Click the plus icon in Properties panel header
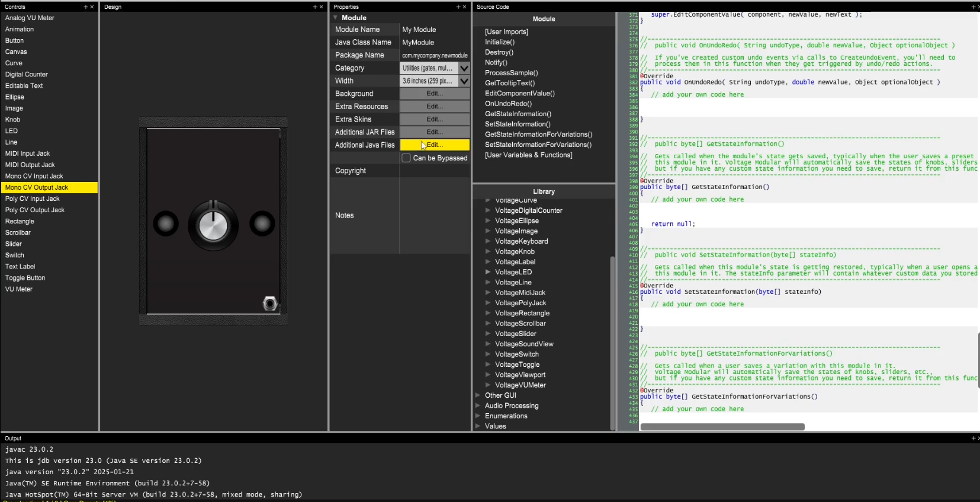 click(458, 7)
